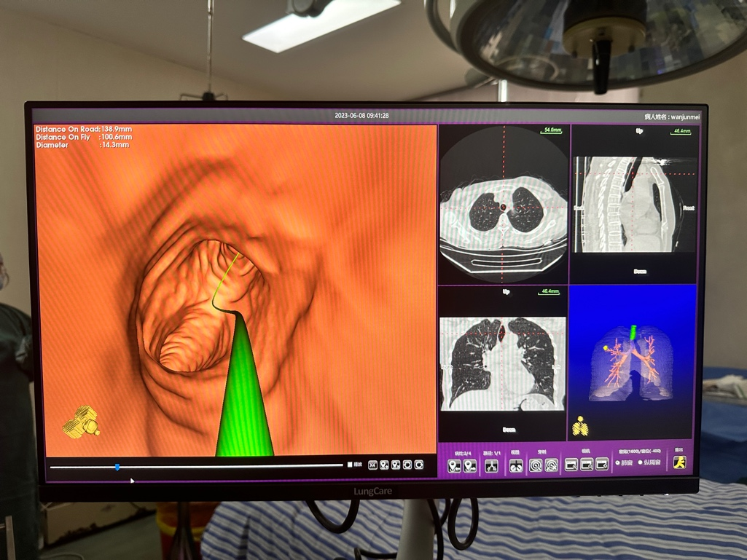Click the next lesion (病灶) icon

pos(470,465)
